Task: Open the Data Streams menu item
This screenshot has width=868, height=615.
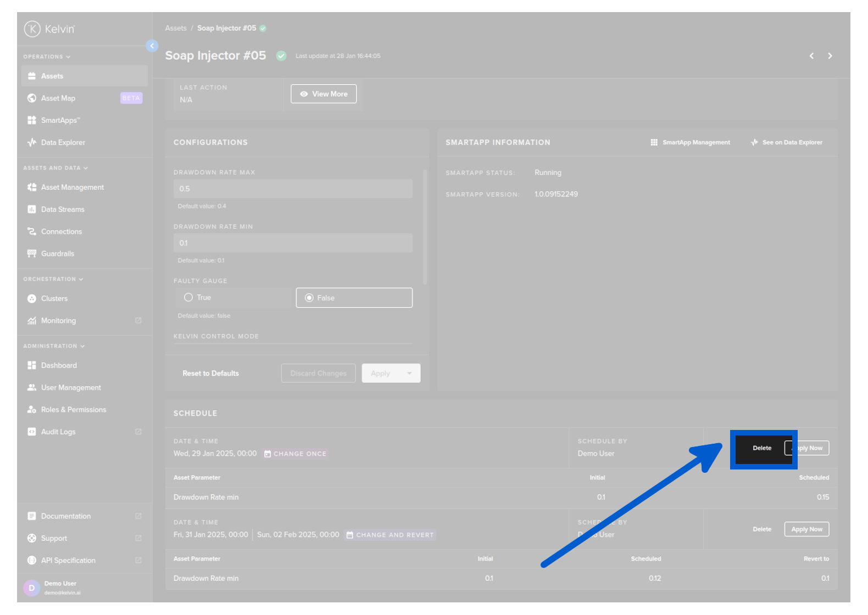Action: (63, 210)
